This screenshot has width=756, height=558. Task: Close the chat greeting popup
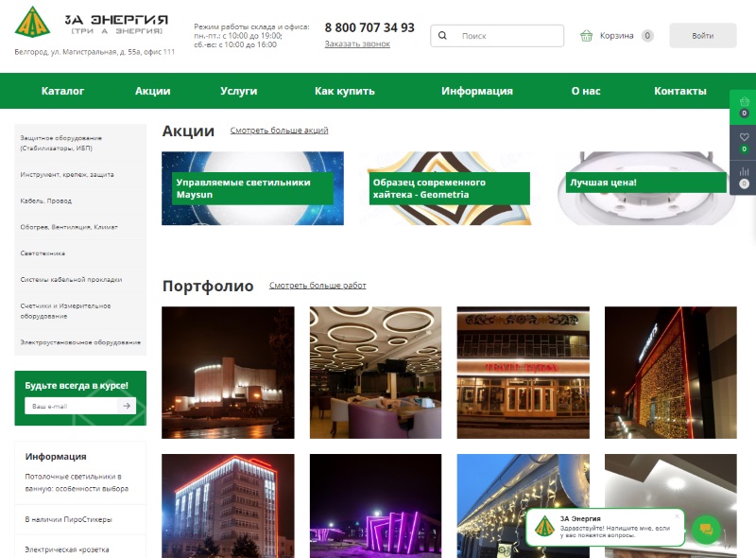(677, 517)
